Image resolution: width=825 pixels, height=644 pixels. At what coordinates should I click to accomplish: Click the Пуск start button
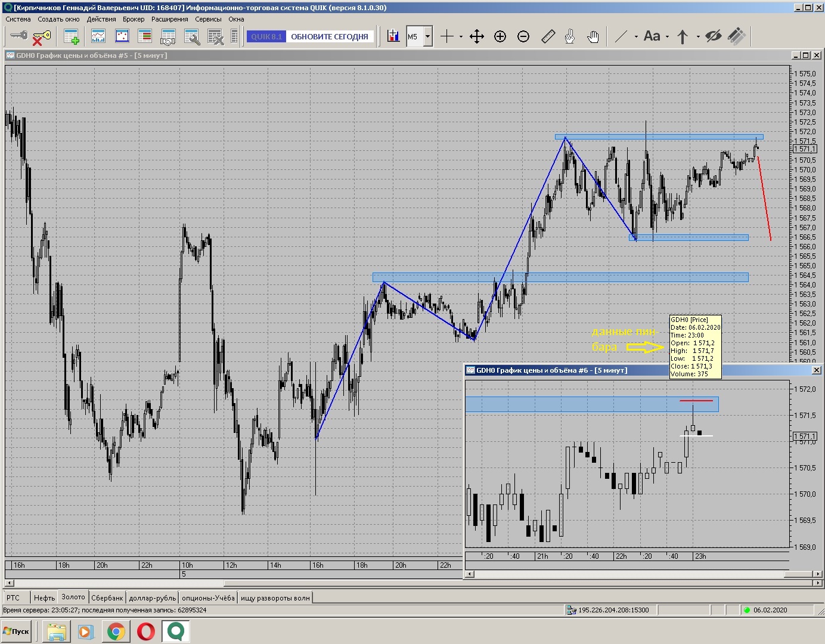coord(16,631)
